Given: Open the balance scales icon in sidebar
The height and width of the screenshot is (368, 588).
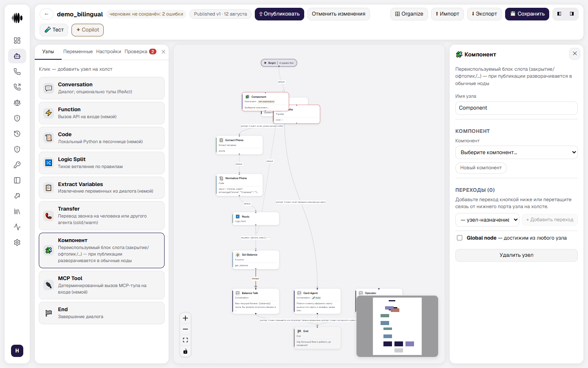Looking at the screenshot, I should click(x=17, y=103).
